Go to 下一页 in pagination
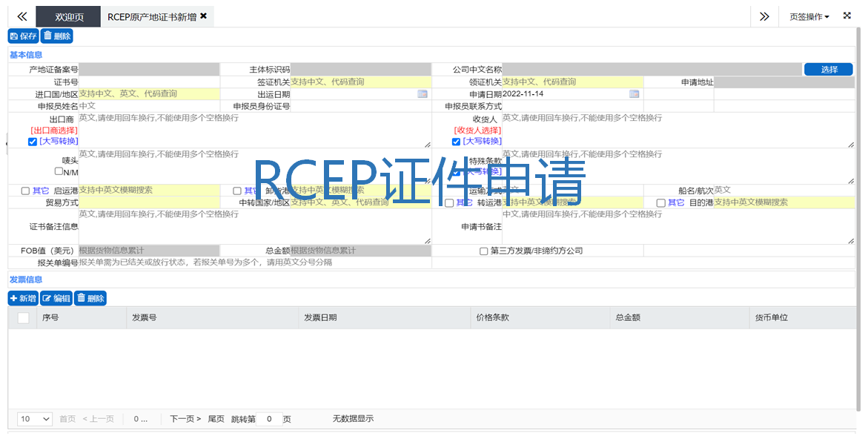The width and height of the screenshot is (868, 436). click(x=185, y=419)
